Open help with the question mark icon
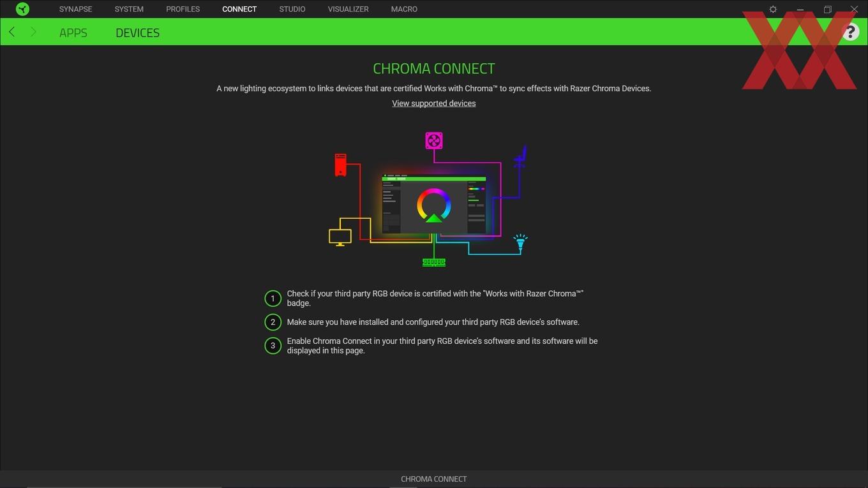Screen dimensions: 868x488 coord(850,32)
